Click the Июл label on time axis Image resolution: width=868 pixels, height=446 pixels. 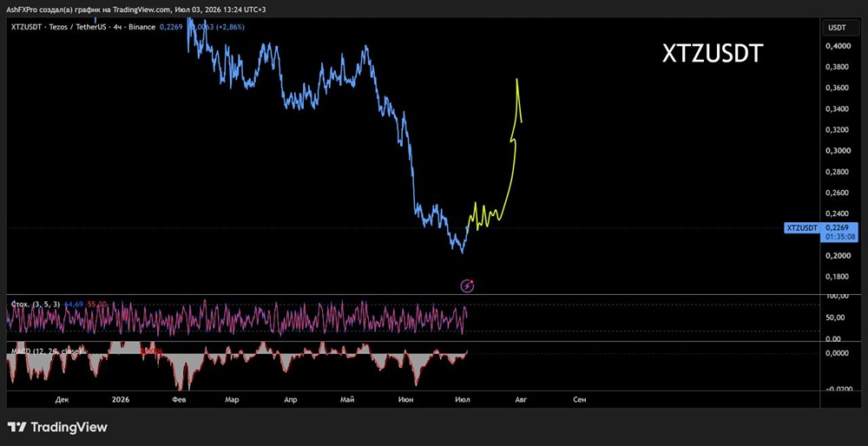pyautogui.click(x=463, y=399)
